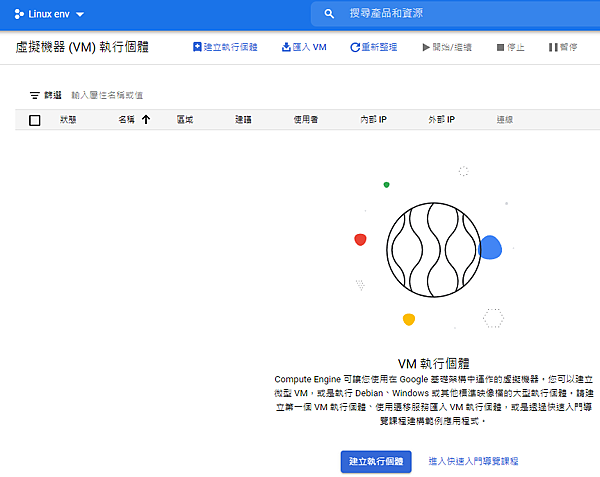600x477 pixels.
Task: Click the 開始/繼續 play button
Action: click(x=447, y=47)
